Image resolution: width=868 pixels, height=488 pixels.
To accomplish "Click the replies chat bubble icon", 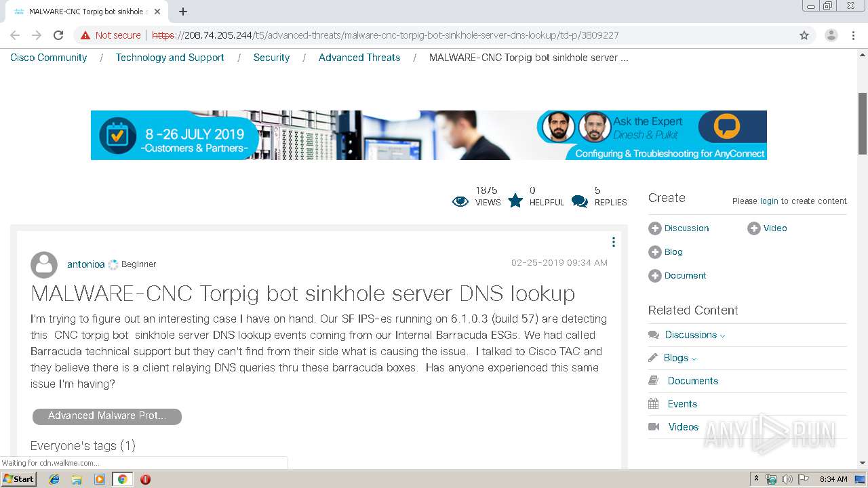I will [580, 201].
